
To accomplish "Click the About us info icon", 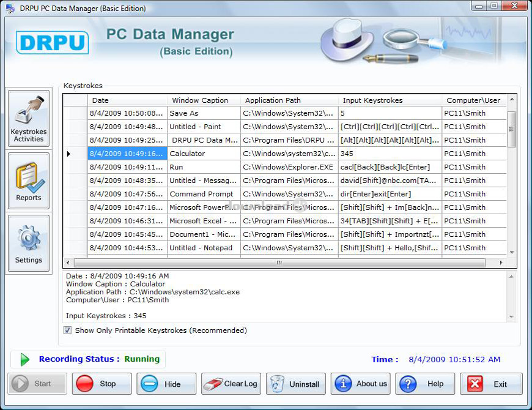I will coord(343,384).
